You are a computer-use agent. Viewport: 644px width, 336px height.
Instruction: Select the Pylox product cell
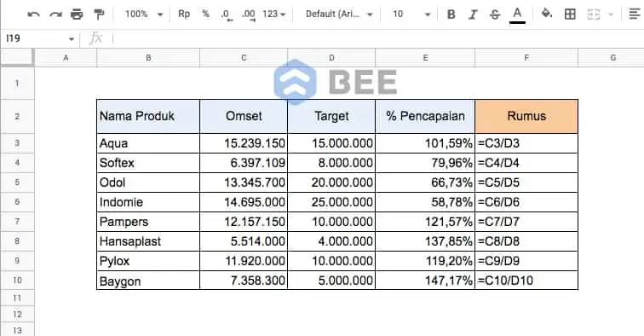[x=148, y=261]
